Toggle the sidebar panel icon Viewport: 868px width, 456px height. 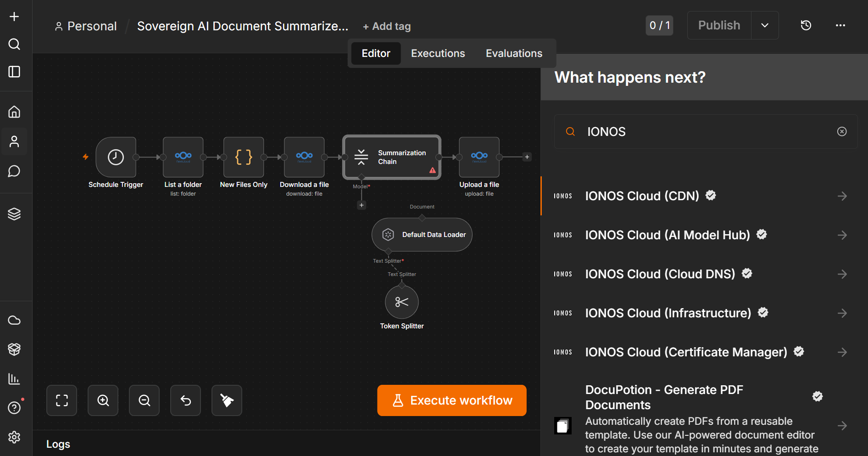(x=14, y=72)
